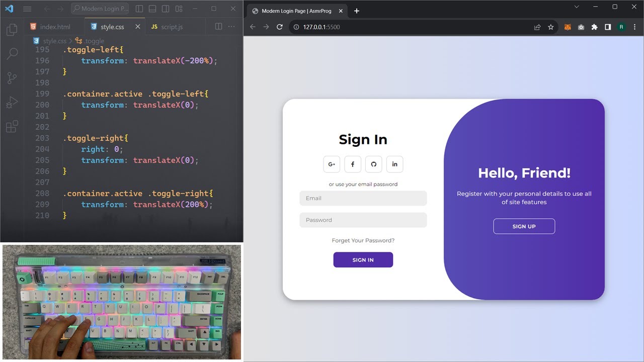Toggle secondary sidebar layout icon

[x=166, y=9]
